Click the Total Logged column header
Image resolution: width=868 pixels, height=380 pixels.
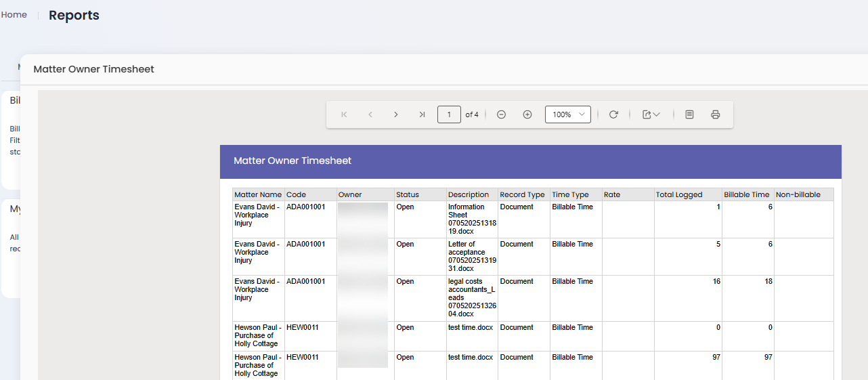click(688, 194)
